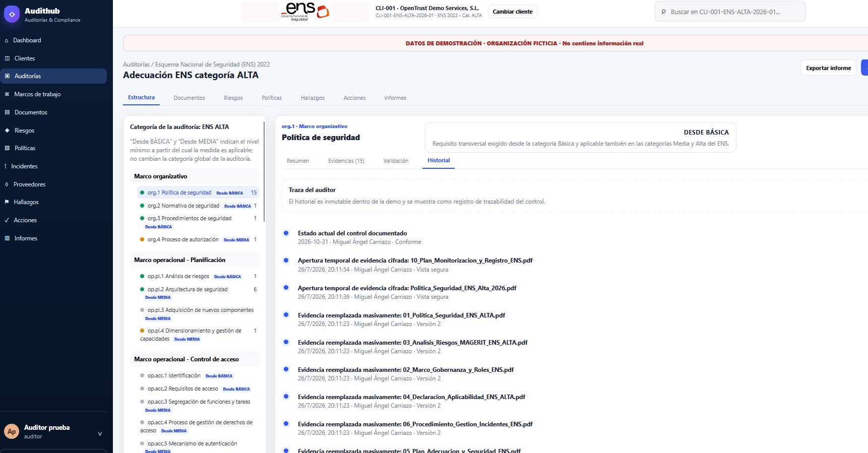The width and height of the screenshot is (868, 453).
Task: Click the Audithub logo icon
Action: [12, 15]
